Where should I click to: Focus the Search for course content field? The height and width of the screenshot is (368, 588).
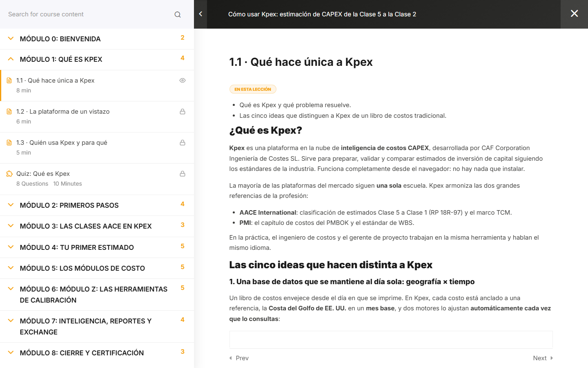pyautogui.click(x=88, y=14)
